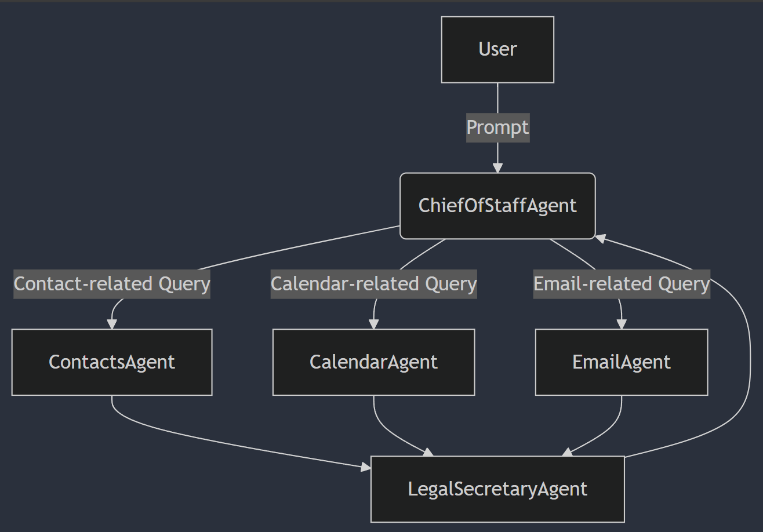Click connector line between User and Prompt
This screenshot has width=763, height=532.
tap(497, 98)
